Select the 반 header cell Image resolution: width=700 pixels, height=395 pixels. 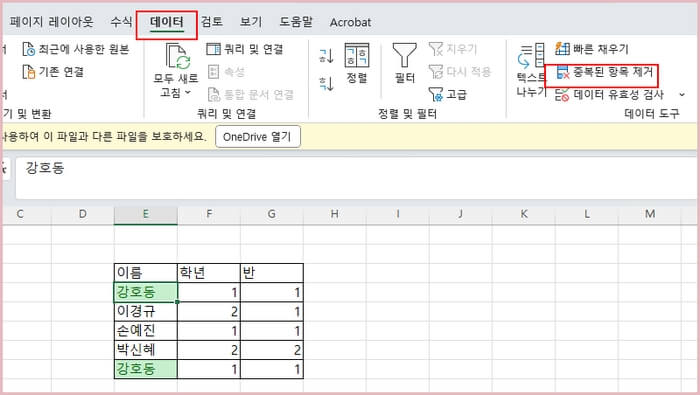(x=271, y=272)
